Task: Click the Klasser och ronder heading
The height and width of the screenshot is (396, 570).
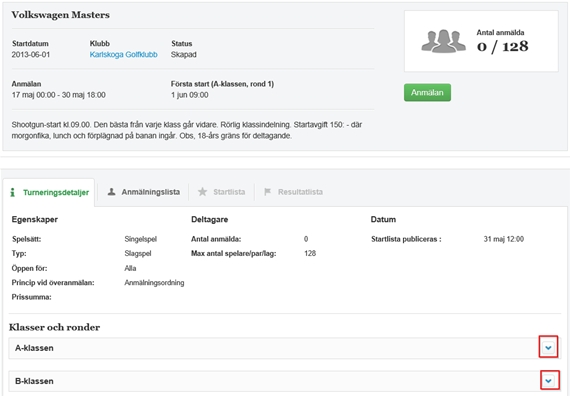Action: coord(55,327)
